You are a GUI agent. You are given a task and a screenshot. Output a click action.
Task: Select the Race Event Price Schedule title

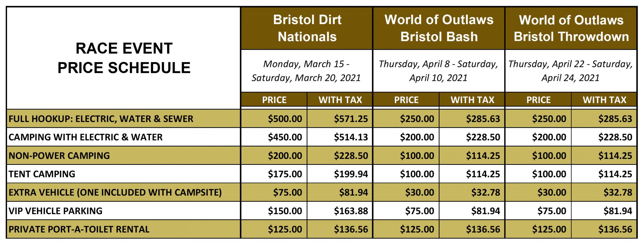(x=124, y=58)
